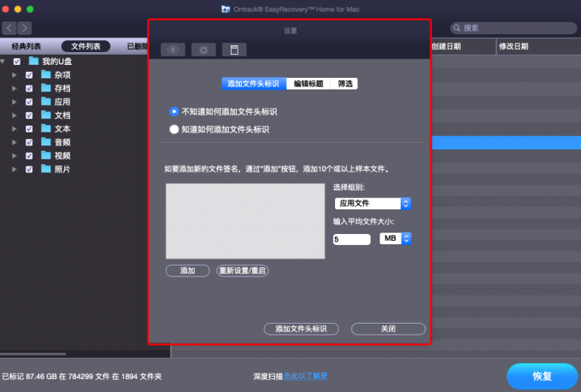Click the 视频 folder icon
The width and height of the screenshot is (581, 392).
coord(46,155)
